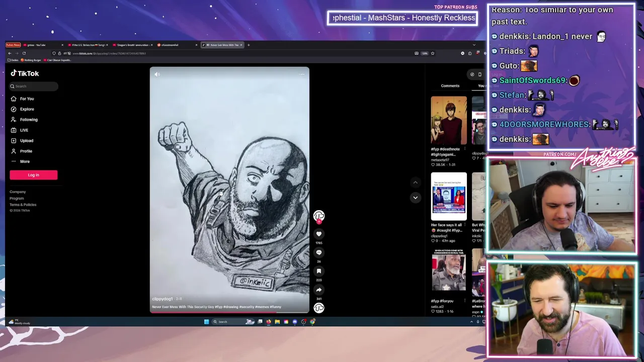
Task: Switch to Dragon's Breath ammunition tab
Action: 132,45
